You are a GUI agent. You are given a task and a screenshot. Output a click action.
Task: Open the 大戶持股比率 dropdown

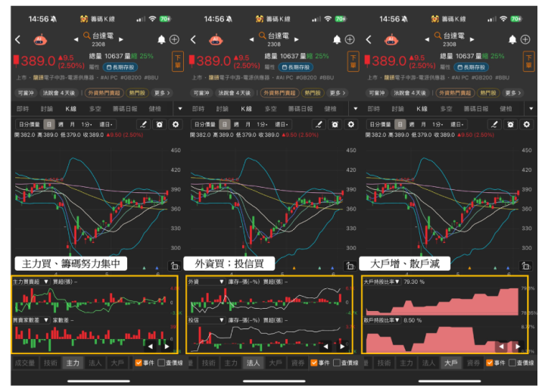click(382, 282)
